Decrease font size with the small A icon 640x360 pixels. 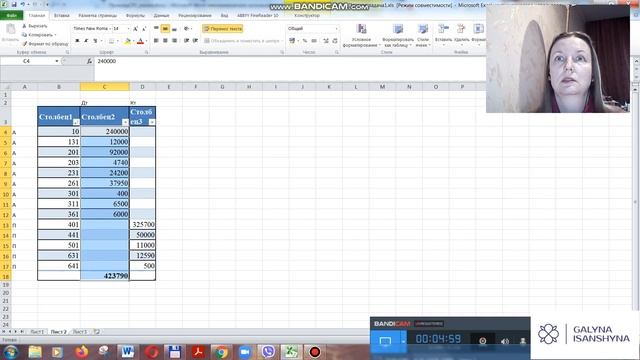144,29
